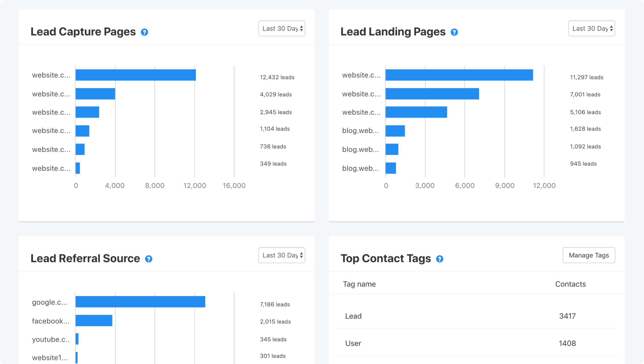Image resolution: width=644 pixels, height=364 pixels.
Task: Open the Lead Referral Source date range dropdown
Action: tap(281, 255)
